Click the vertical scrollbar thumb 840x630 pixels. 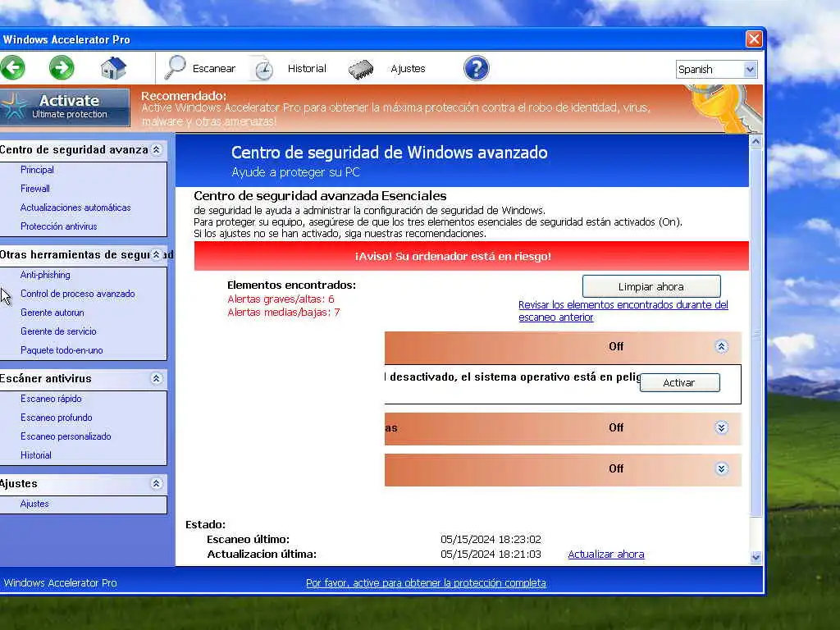[x=756, y=332]
